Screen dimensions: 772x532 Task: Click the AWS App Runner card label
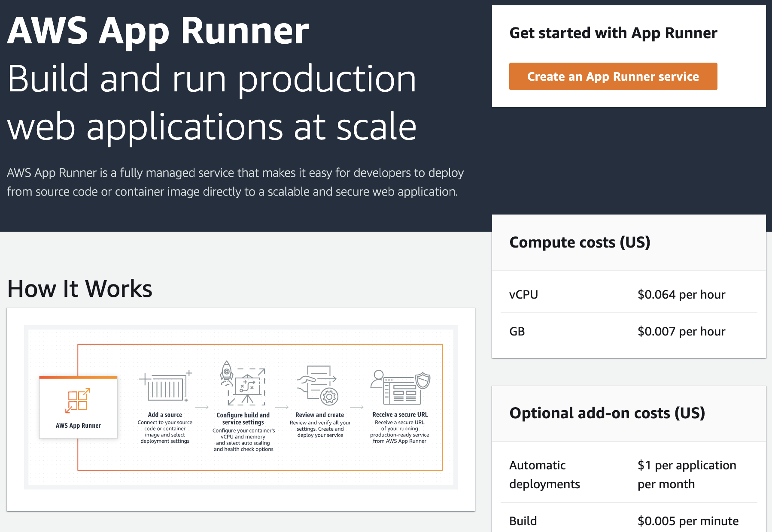[x=78, y=426]
